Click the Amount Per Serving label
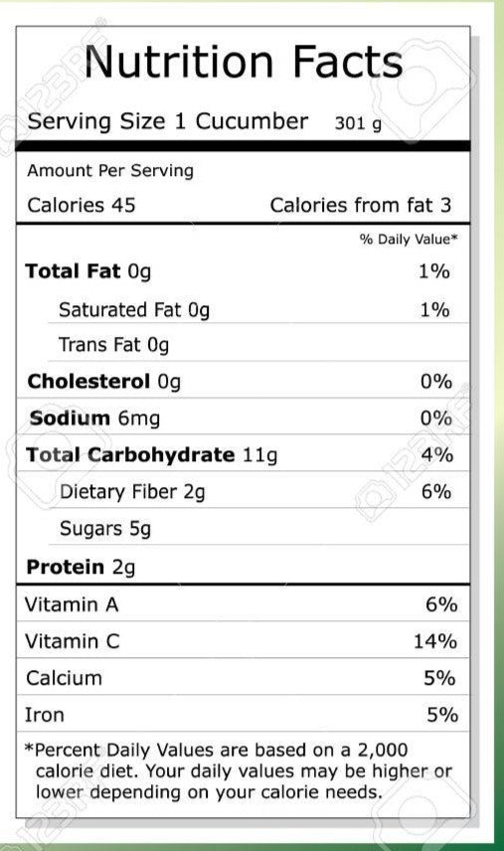The height and width of the screenshot is (851, 504). [x=110, y=170]
